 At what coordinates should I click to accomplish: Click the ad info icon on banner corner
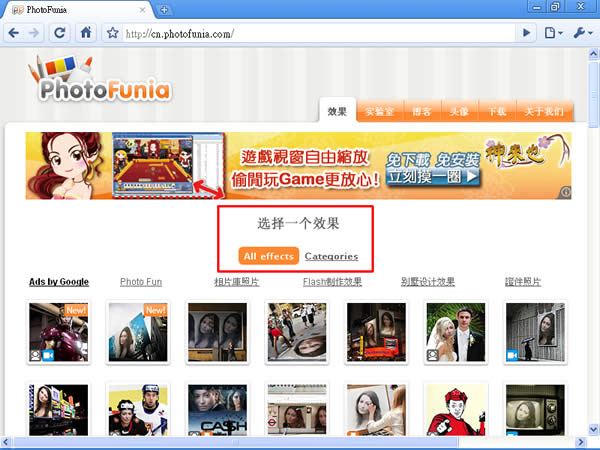(x=566, y=192)
